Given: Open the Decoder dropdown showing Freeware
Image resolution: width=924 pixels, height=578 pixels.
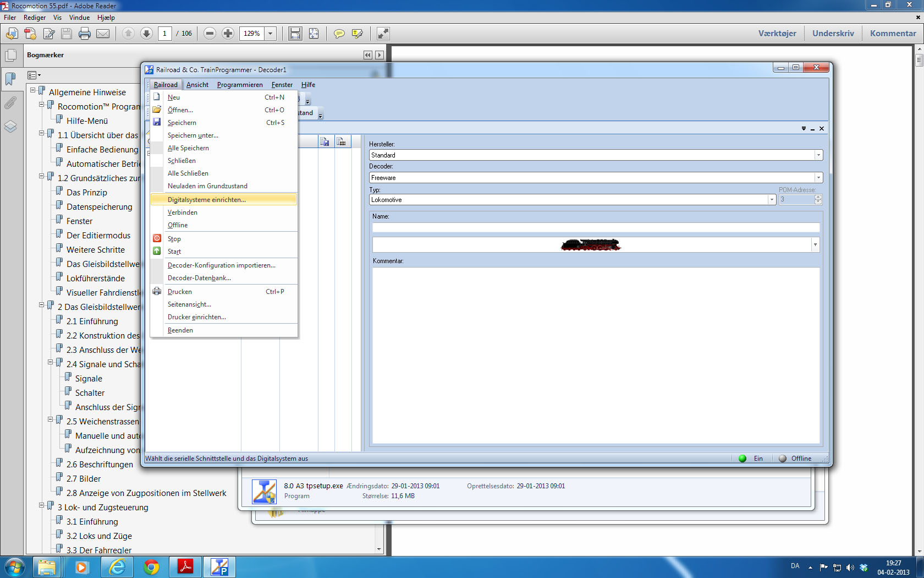Looking at the screenshot, I should 818,178.
